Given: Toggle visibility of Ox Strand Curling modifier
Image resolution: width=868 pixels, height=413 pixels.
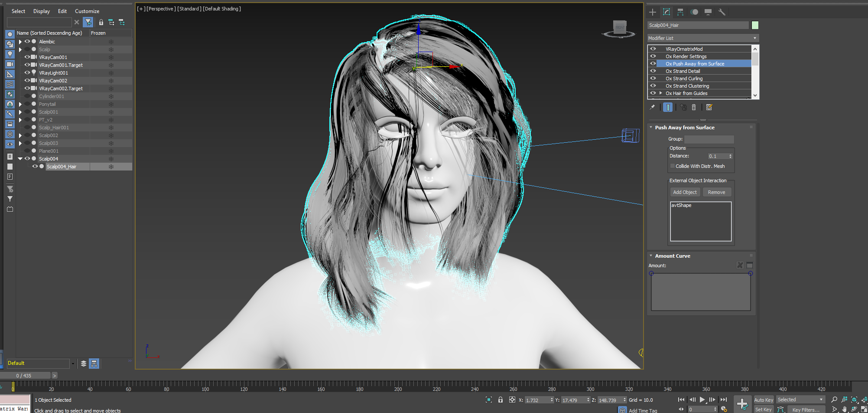Looking at the screenshot, I should click(653, 79).
